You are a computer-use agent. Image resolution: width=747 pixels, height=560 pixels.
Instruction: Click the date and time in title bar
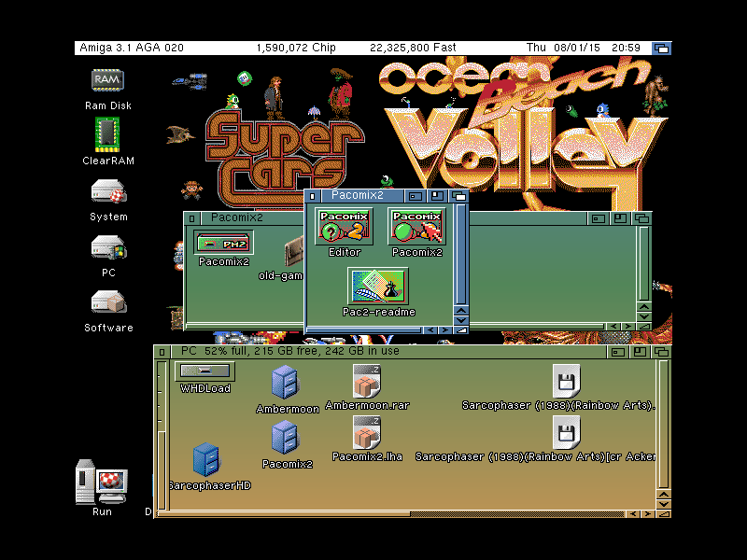583,48
